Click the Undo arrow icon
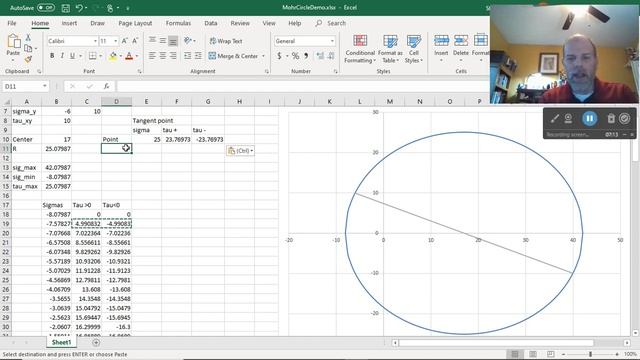Screen dimensions: 640x360 80,8
